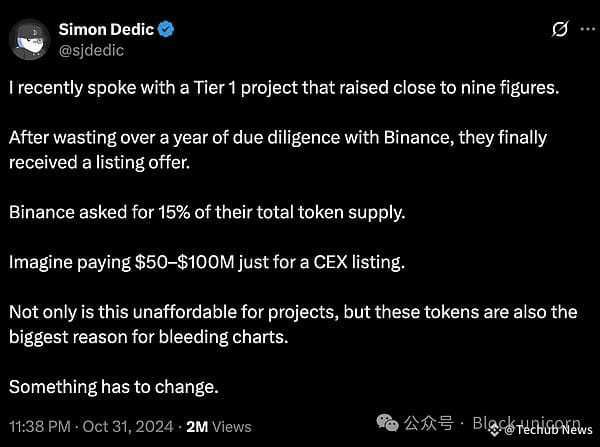
Task: Click the 公众号 label text
Action: click(429, 423)
